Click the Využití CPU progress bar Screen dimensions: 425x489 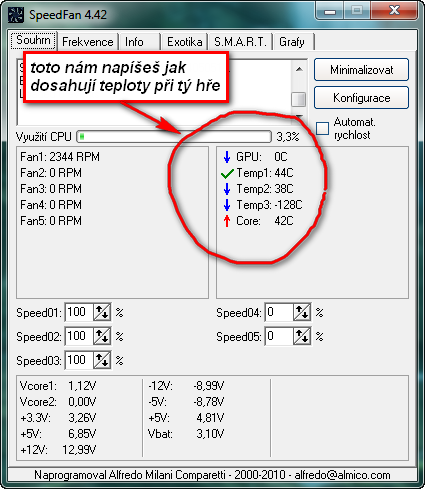[174, 137]
